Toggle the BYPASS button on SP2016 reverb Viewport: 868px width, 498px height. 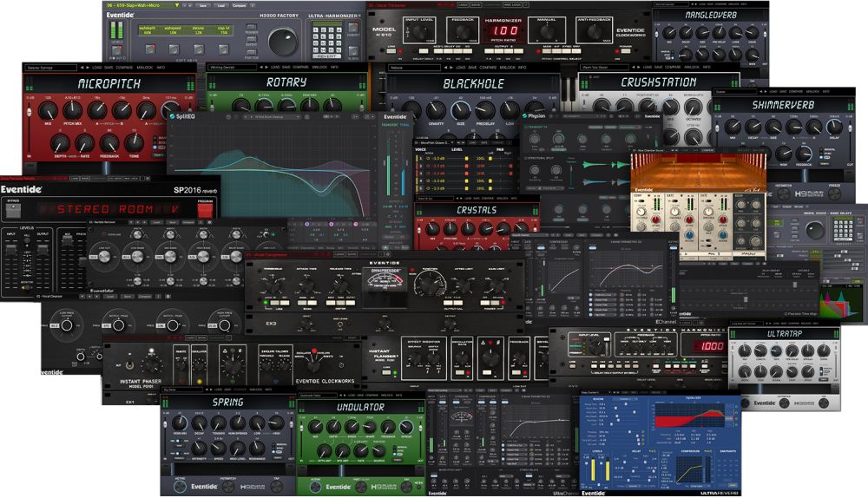pos(12,210)
